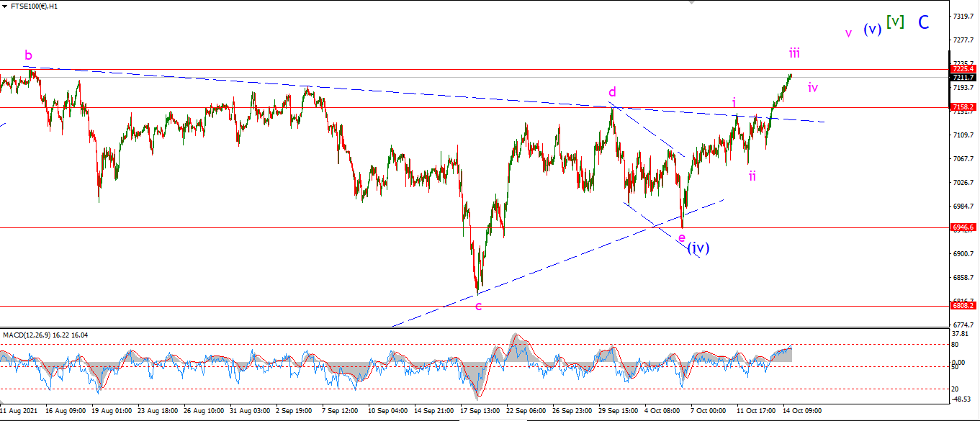Open the dropdown arrow beside FTSE100(€),H1
The height and width of the screenshot is (421, 980).
coord(5,6)
